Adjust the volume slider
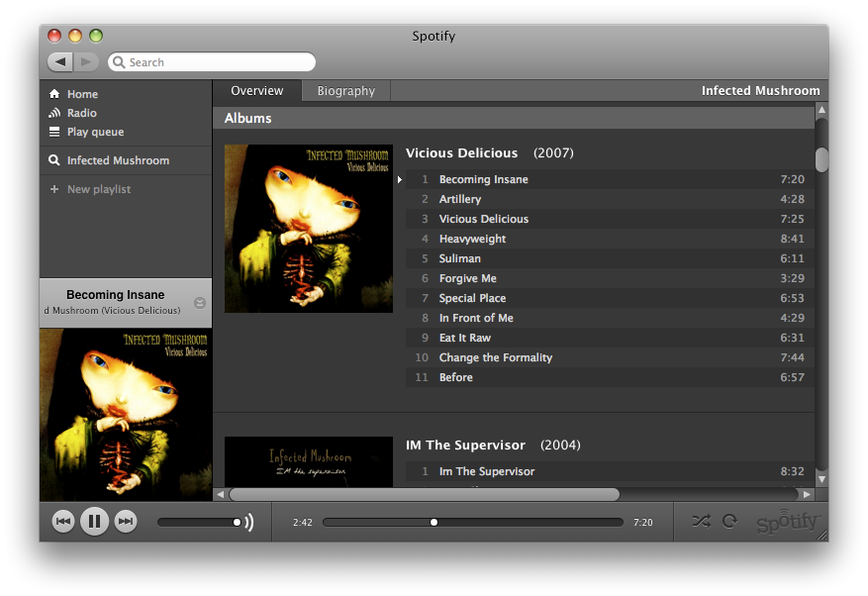This screenshot has width=868, height=596. coord(199,522)
